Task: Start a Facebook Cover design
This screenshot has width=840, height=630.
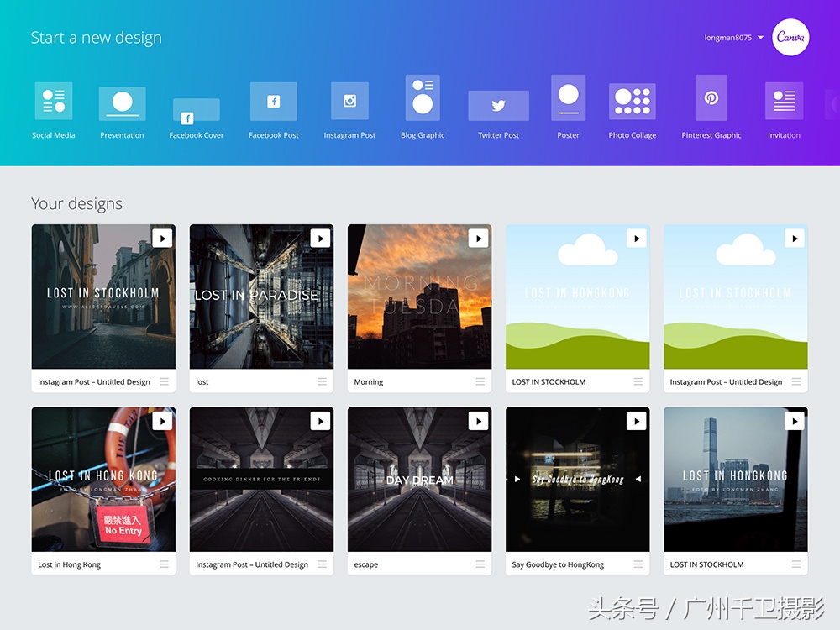Action: point(196,110)
